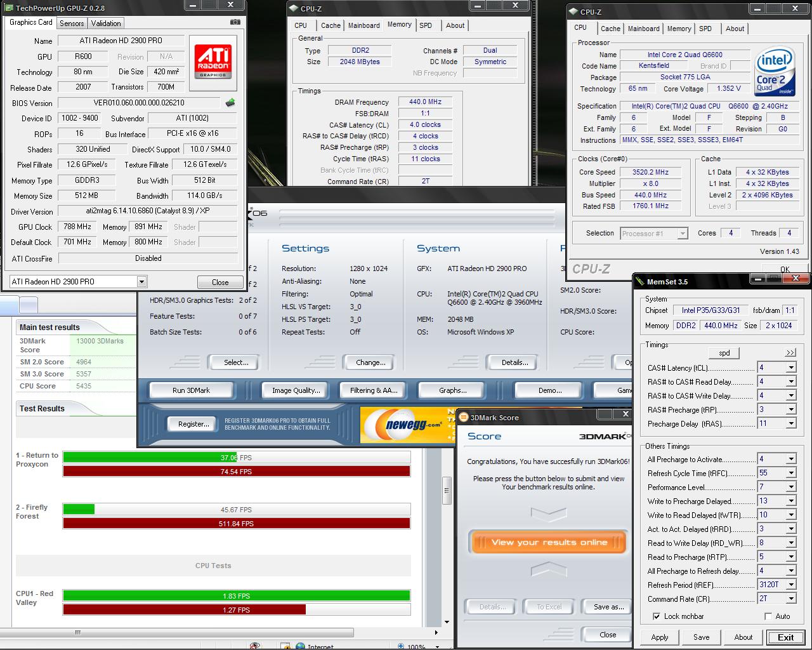Click the browser vertical scrollbar thumb
This screenshot has height=650, width=812.
point(447,490)
